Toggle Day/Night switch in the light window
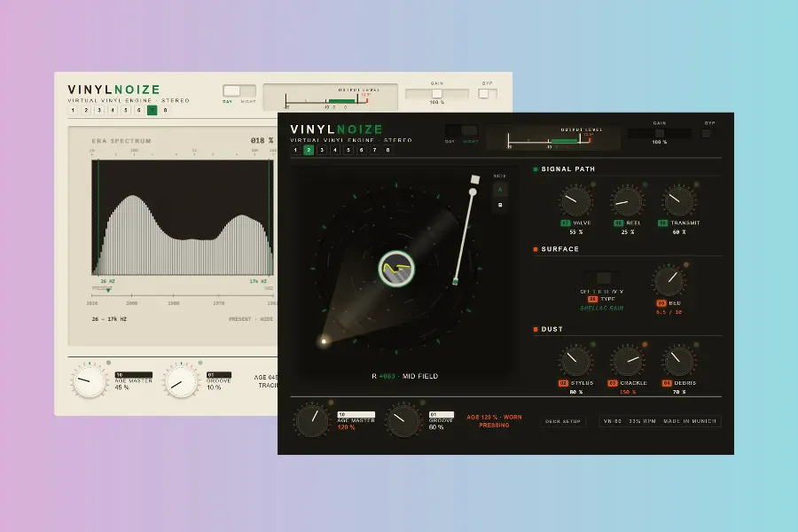The image size is (798, 532). point(239,90)
